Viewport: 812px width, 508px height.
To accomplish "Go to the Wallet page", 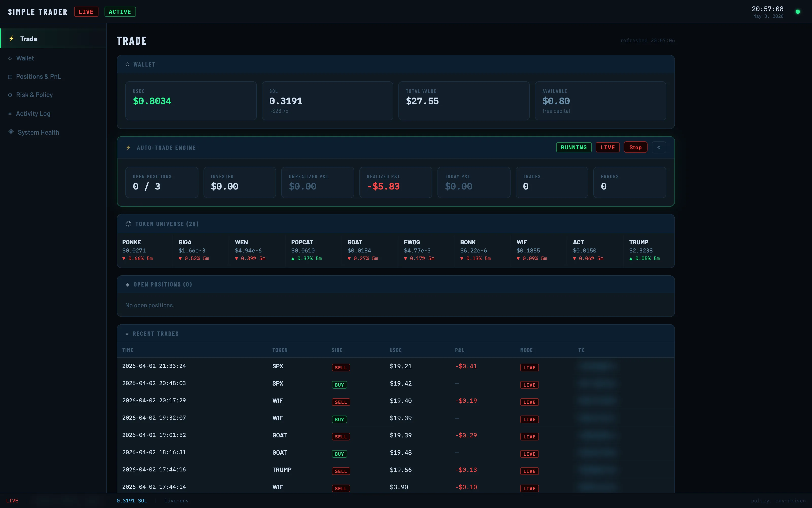I will tap(53, 58).
